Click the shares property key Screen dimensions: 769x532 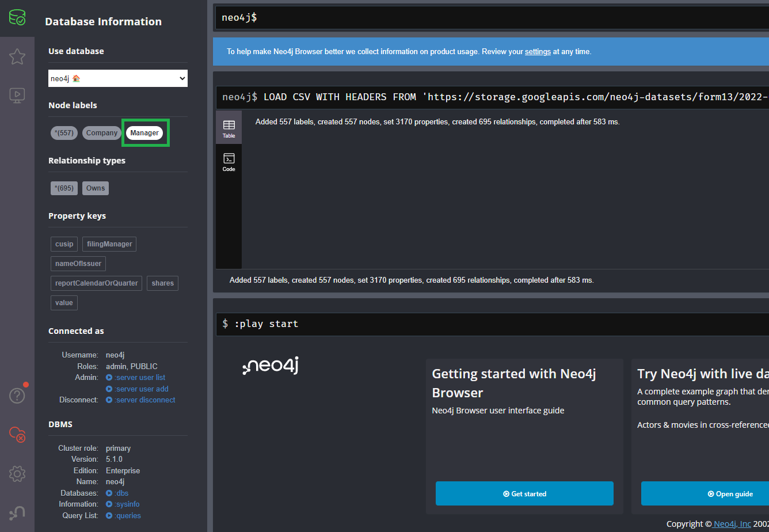click(x=162, y=283)
